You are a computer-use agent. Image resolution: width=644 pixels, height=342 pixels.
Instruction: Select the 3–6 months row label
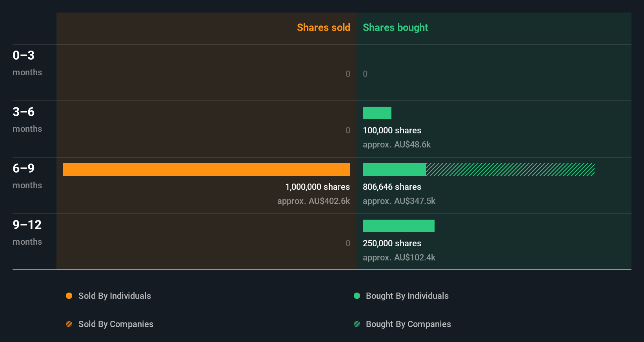pyautogui.click(x=27, y=120)
